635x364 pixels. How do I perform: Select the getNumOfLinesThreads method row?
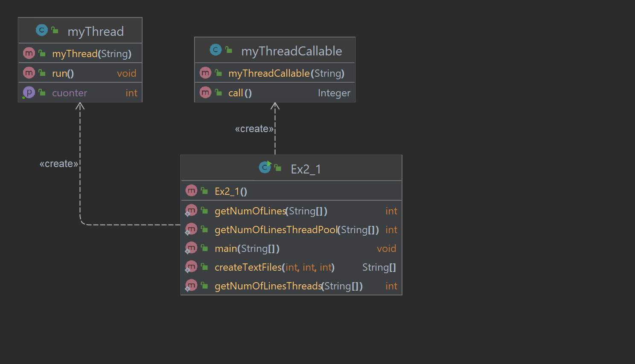tap(288, 286)
